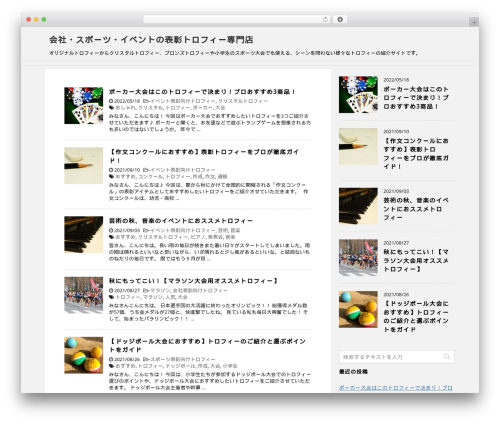
Task: Open article 【作文コンクールにおすすめ】 in main list
Action: 204,156
